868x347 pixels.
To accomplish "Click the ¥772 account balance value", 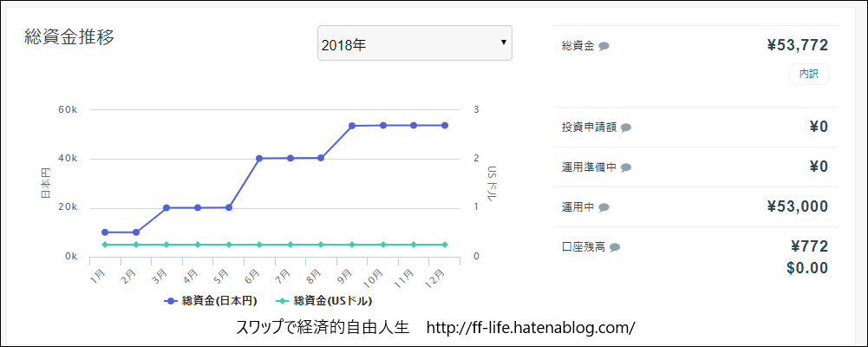I will pyautogui.click(x=809, y=246).
